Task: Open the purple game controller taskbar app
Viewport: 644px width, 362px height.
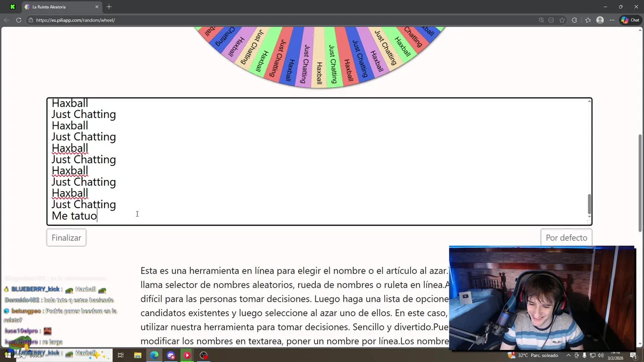Action: tap(171, 355)
